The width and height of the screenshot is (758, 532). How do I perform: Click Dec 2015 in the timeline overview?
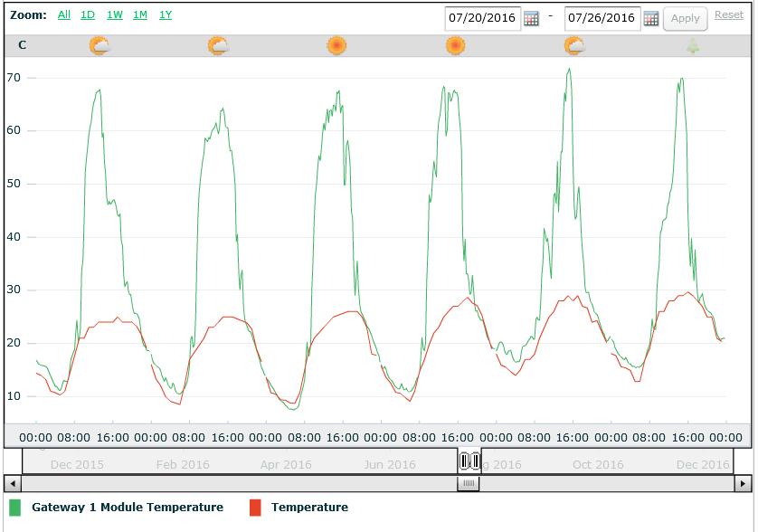78,465
